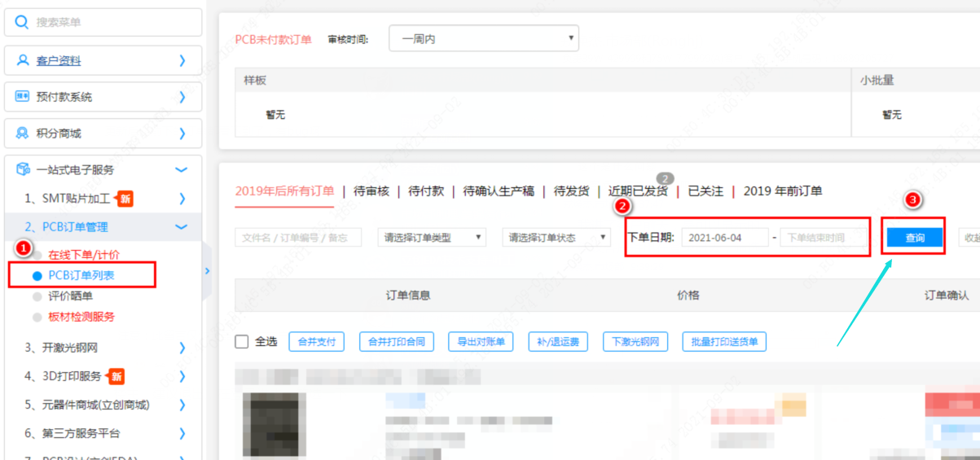980x460 pixels.
Task: Check the 全选 checkbox
Action: (242, 342)
